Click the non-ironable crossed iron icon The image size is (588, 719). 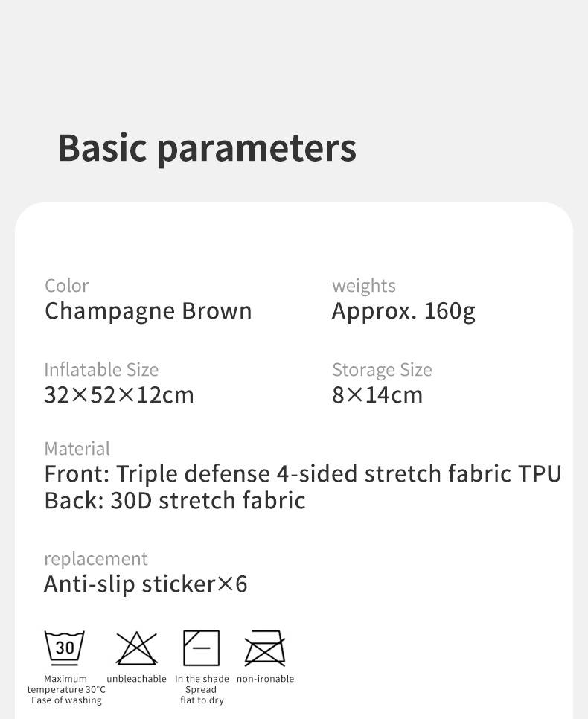coord(265,648)
